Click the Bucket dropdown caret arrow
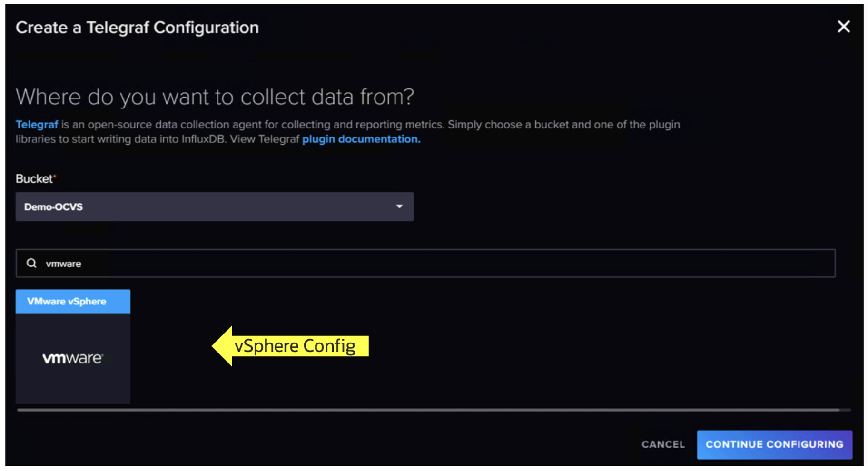 399,206
